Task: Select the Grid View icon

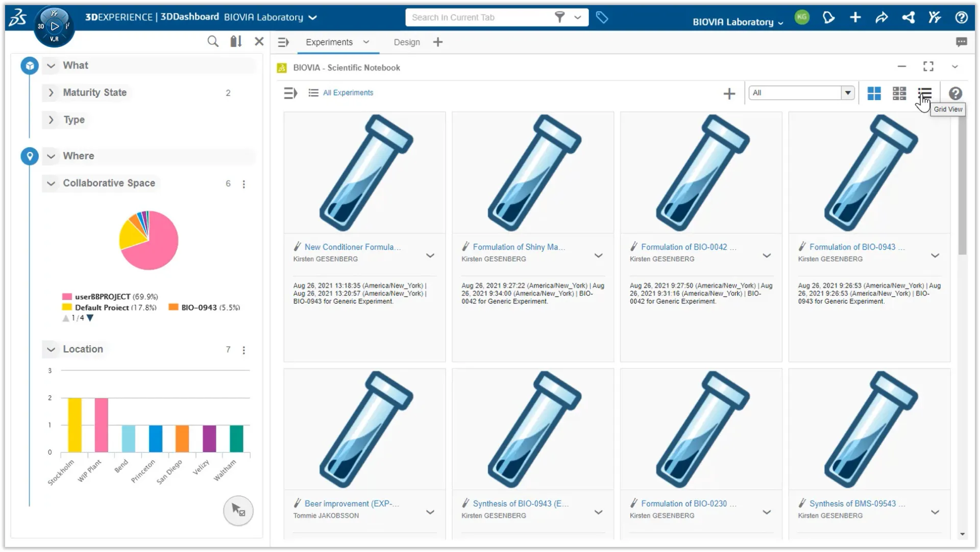Action: [x=925, y=93]
